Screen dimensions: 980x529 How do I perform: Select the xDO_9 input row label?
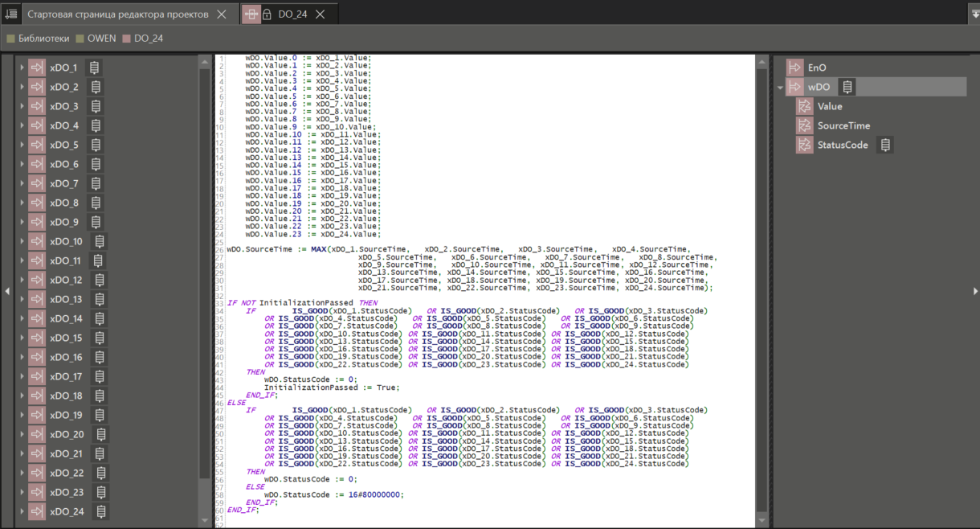point(64,222)
